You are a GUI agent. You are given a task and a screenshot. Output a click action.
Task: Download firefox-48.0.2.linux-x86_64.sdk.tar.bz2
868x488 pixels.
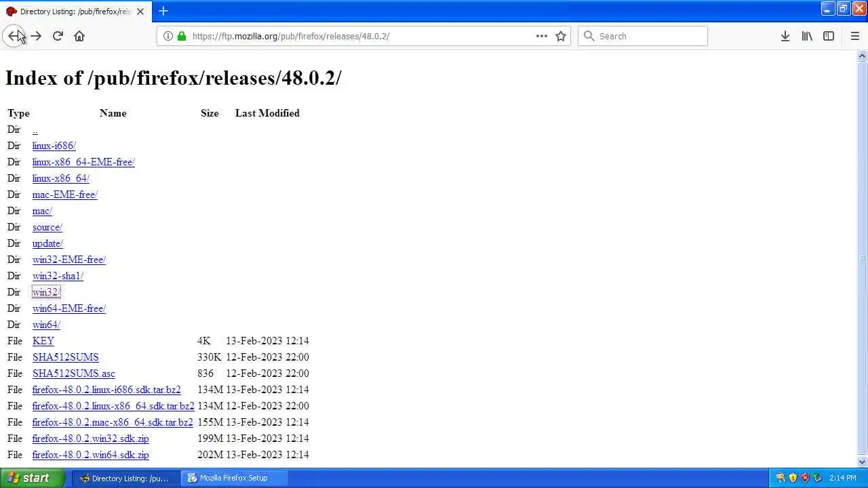tap(113, 406)
